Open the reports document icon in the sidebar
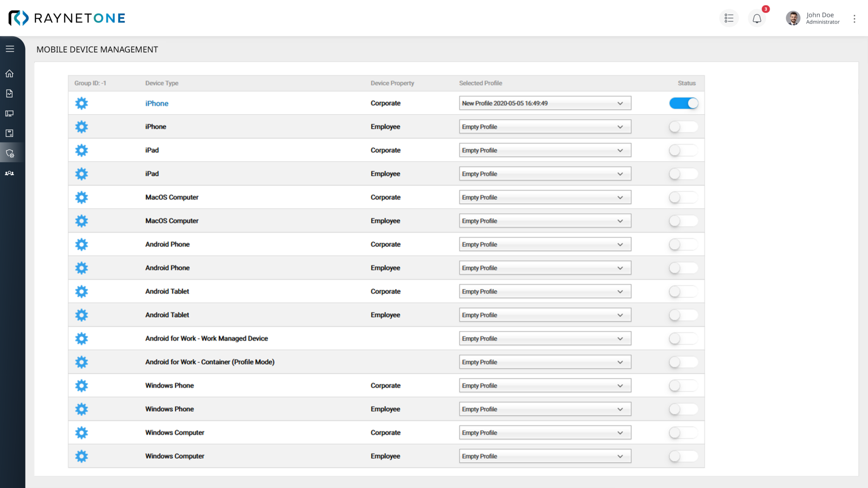 pos(9,94)
